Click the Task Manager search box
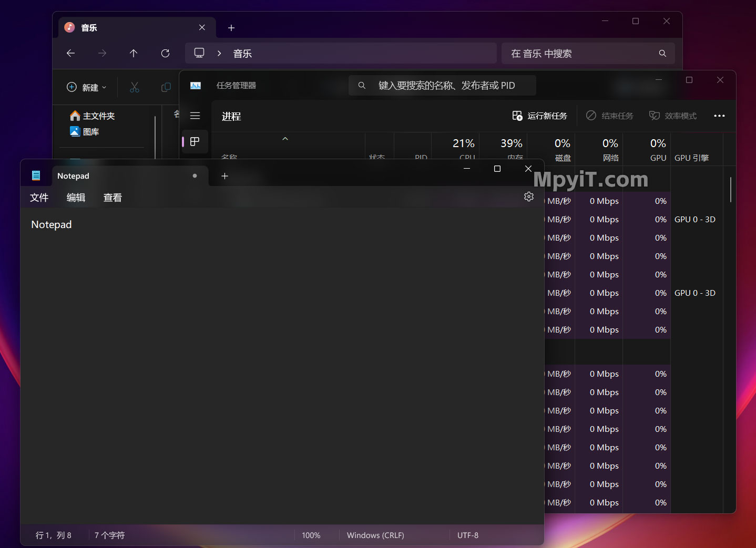The height and width of the screenshot is (548, 756). (442, 85)
